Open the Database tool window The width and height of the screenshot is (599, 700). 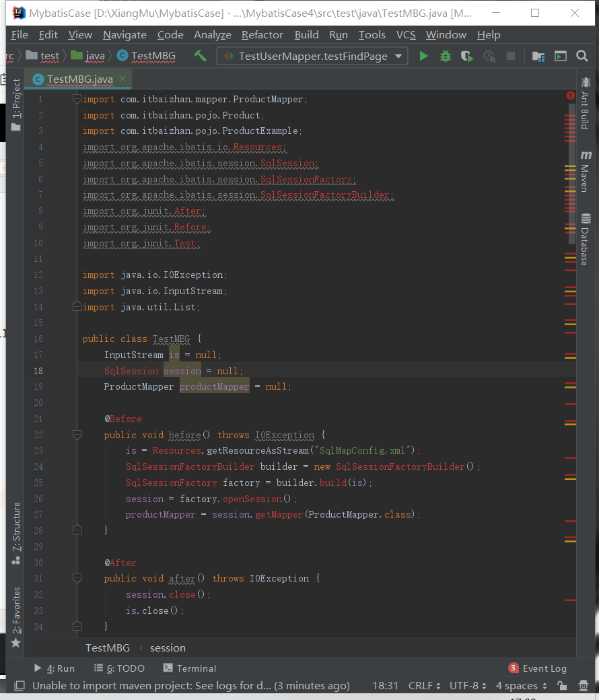[585, 240]
